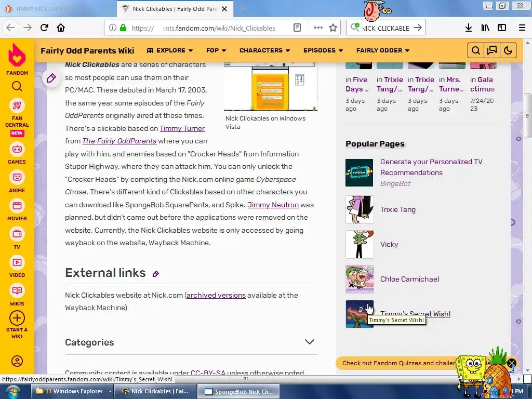Expand the Categories section chevron
The image size is (532, 399).
click(310, 342)
